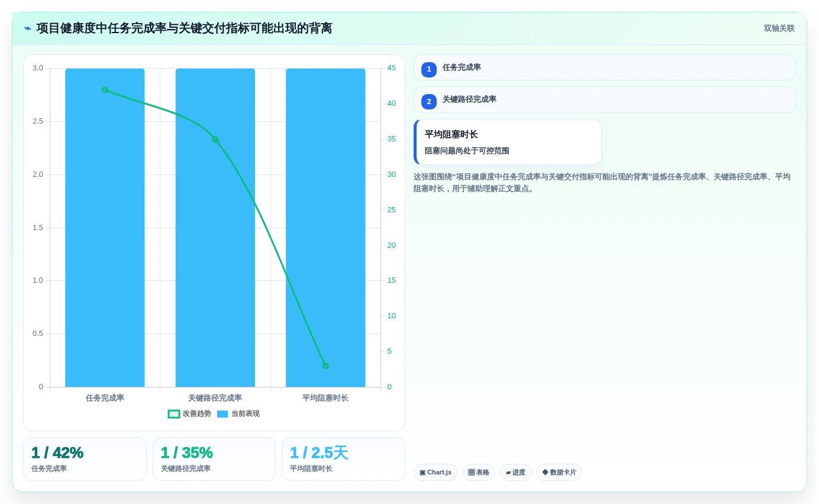Click the x-axis label 任务完成率
This screenshot has height=504, width=819.
[105, 398]
